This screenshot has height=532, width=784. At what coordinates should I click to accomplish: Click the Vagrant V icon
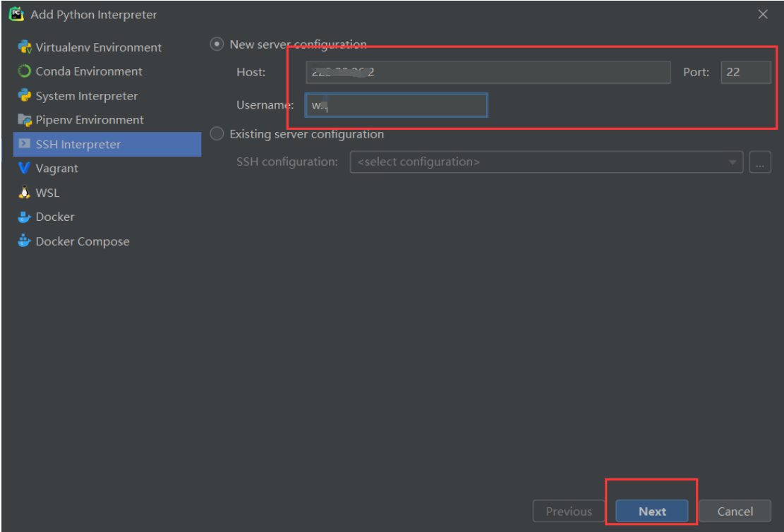[x=24, y=168]
